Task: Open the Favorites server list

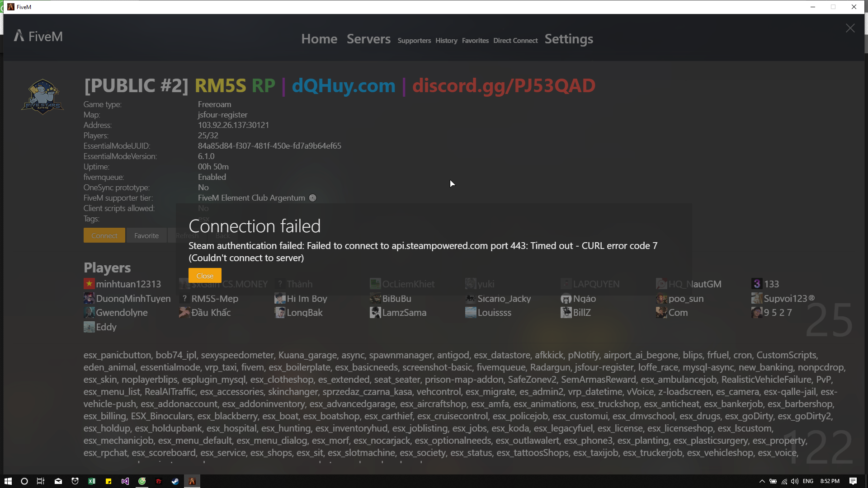Action: click(475, 41)
